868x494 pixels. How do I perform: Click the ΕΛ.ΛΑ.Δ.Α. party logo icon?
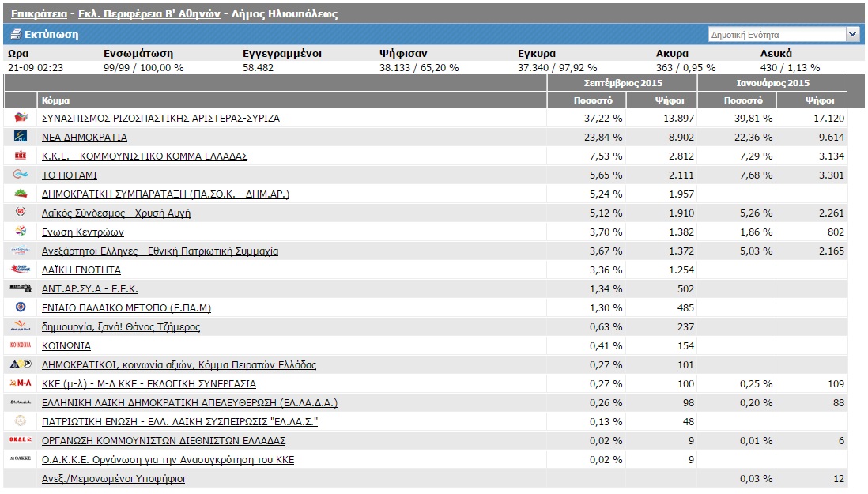[21, 402]
